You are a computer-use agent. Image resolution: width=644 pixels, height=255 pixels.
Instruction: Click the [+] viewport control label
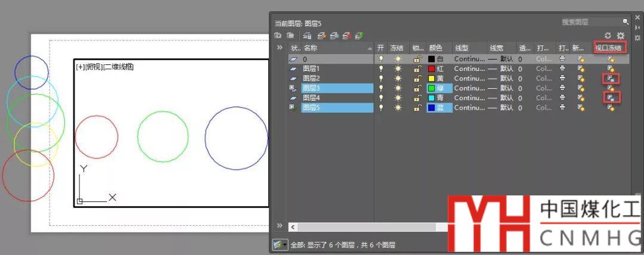[x=80, y=67]
